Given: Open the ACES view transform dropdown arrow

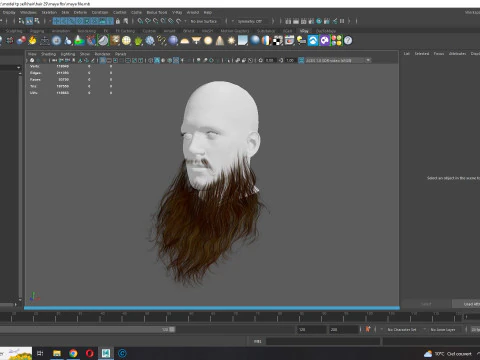Looking at the screenshot, I should 368,60.
